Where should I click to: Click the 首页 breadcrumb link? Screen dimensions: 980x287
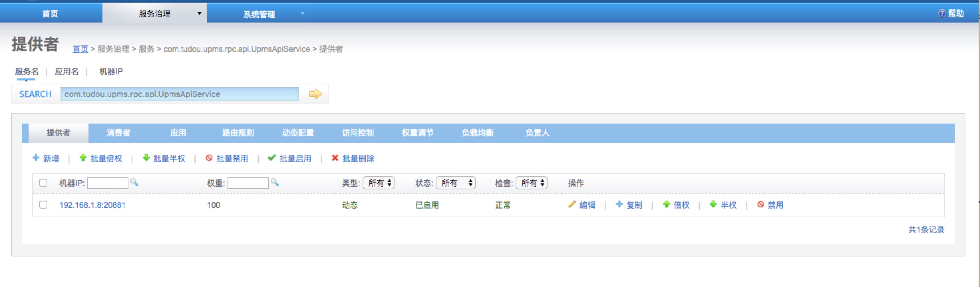coord(80,49)
